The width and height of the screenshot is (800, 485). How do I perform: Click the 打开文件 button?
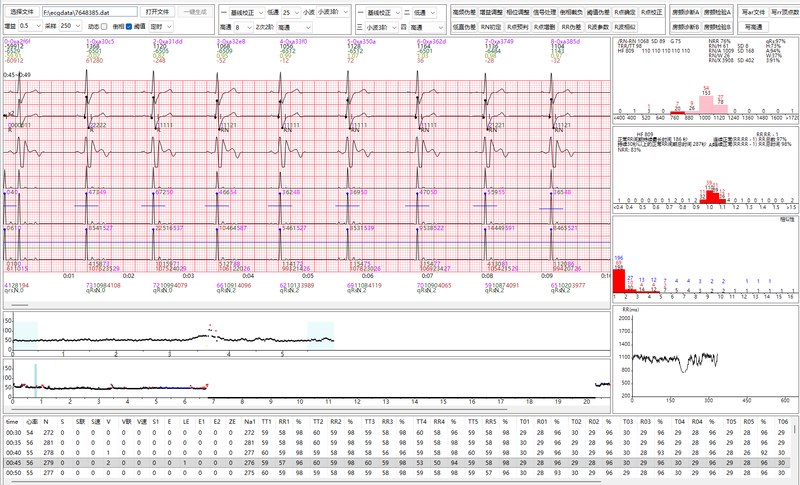(158, 10)
